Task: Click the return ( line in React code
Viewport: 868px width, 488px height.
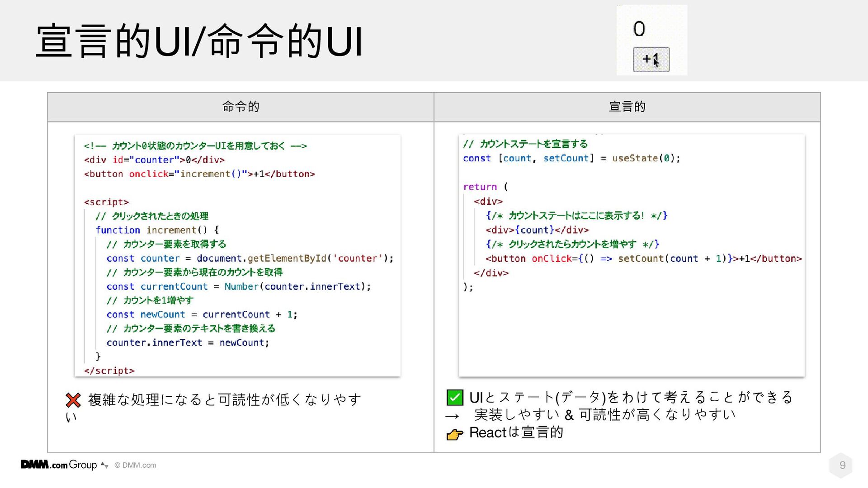Action: pyautogui.click(x=486, y=187)
